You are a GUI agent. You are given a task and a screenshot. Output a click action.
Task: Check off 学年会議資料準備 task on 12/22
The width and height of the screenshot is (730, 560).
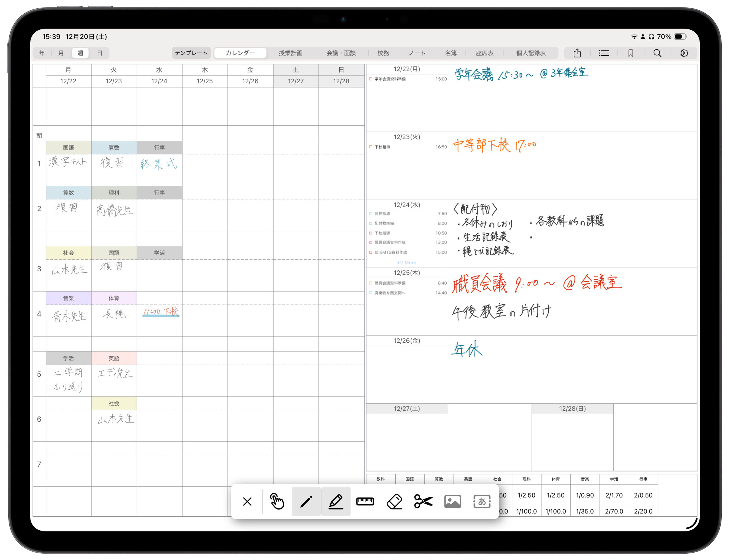tap(370, 79)
